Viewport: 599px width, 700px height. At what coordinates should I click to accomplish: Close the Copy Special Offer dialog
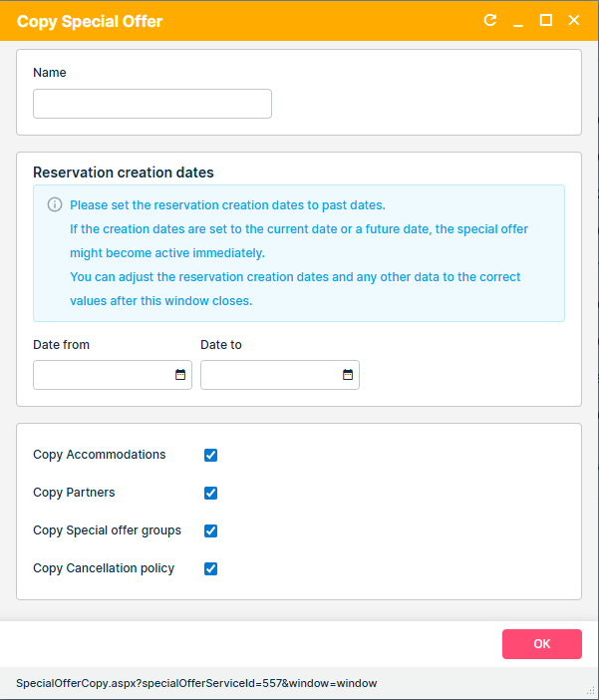[x=574, y=20]
